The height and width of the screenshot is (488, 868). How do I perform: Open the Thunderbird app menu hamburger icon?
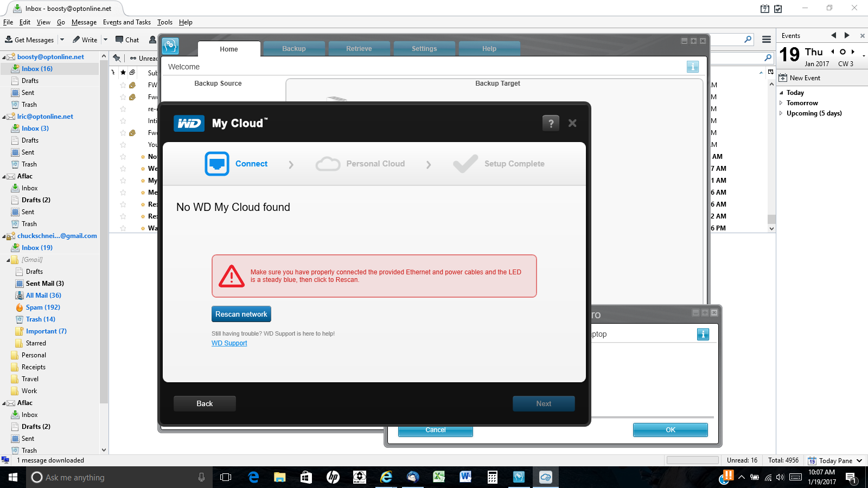767,40
